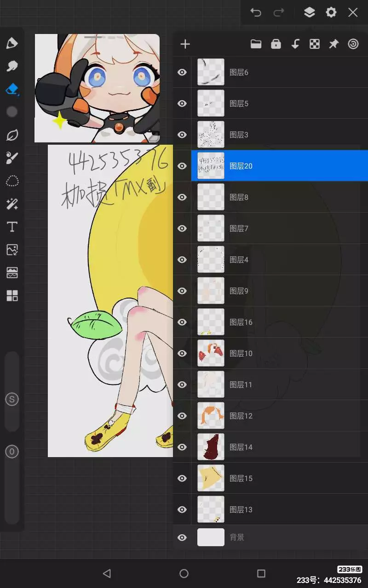The width and height of the screenshot is (368, 588).
Task: Select the magic wand tool
Action: pyautogui.click(x=12, y=204)
